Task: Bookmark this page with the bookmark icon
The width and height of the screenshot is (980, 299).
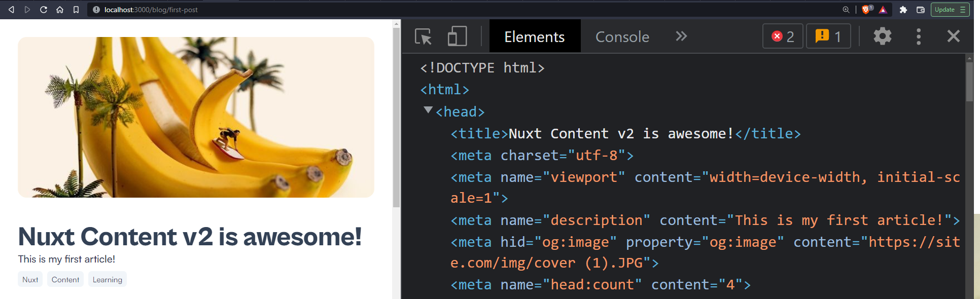Action: [x=76, y=10]
